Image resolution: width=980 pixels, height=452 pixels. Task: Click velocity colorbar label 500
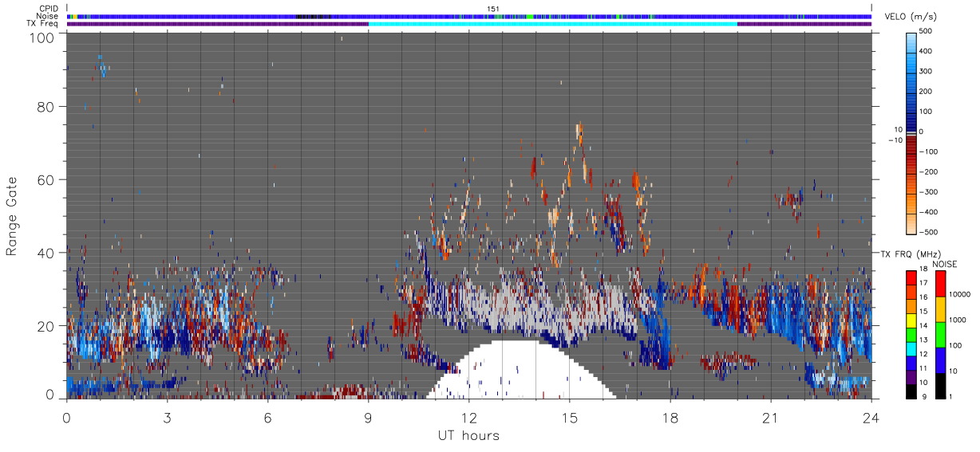click(925, 31)
